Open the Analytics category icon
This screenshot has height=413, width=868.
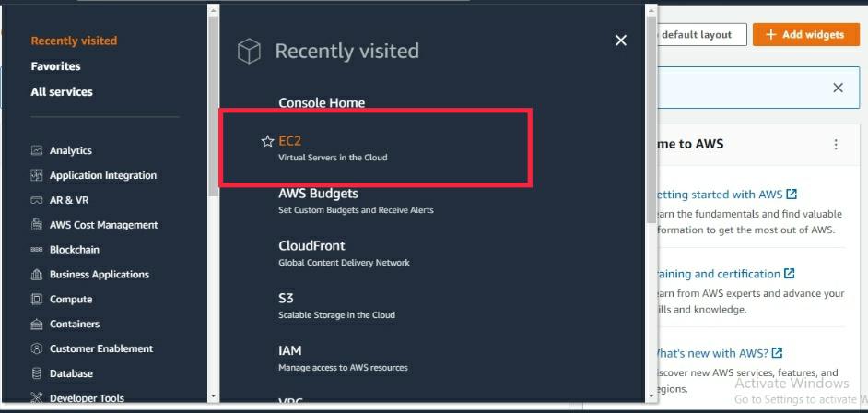37,150
